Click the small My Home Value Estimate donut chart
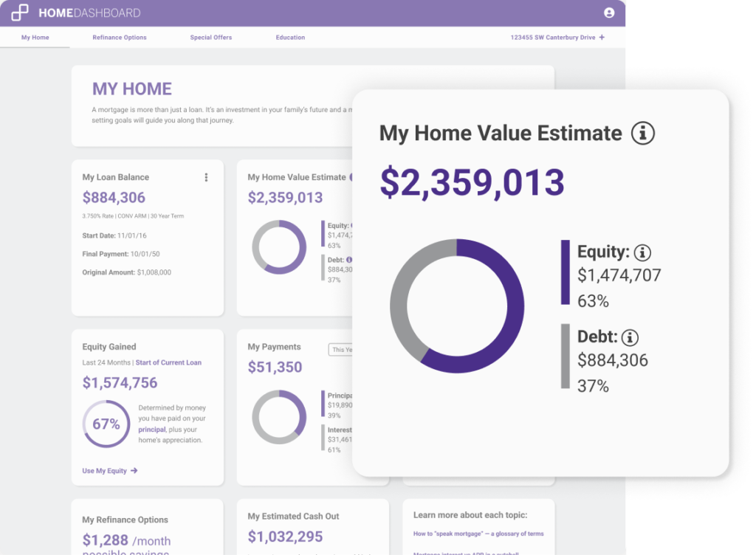756x555 pixels. pyautogui.click(x=279, y=247)
